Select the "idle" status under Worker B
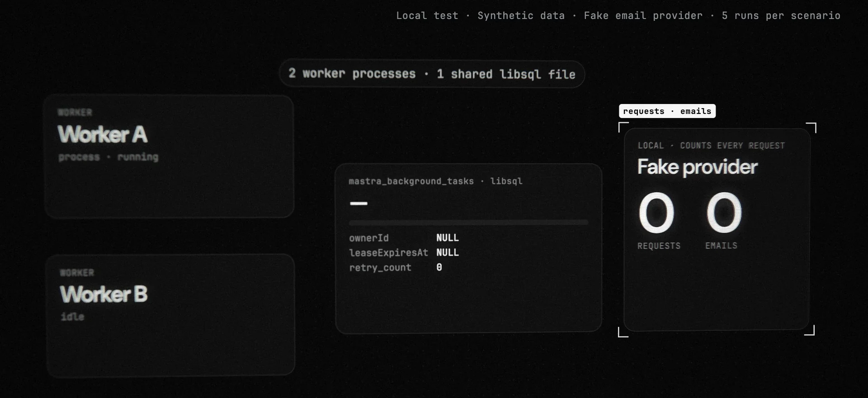Viewport: 868px width, 398px height. (72, 317)
